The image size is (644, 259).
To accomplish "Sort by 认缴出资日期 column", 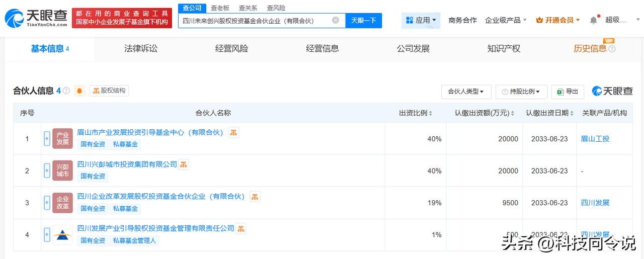I will point(573,113).
